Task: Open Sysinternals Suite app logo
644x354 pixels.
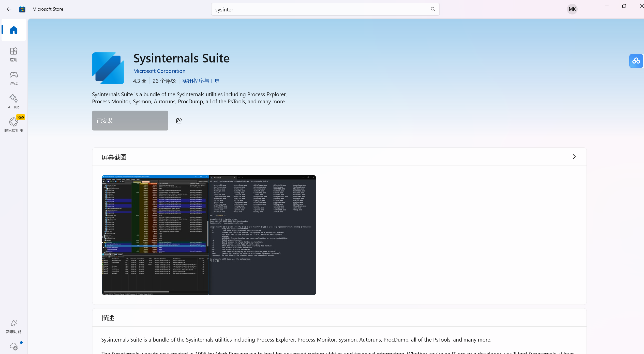Action: (x=108, y=68)
